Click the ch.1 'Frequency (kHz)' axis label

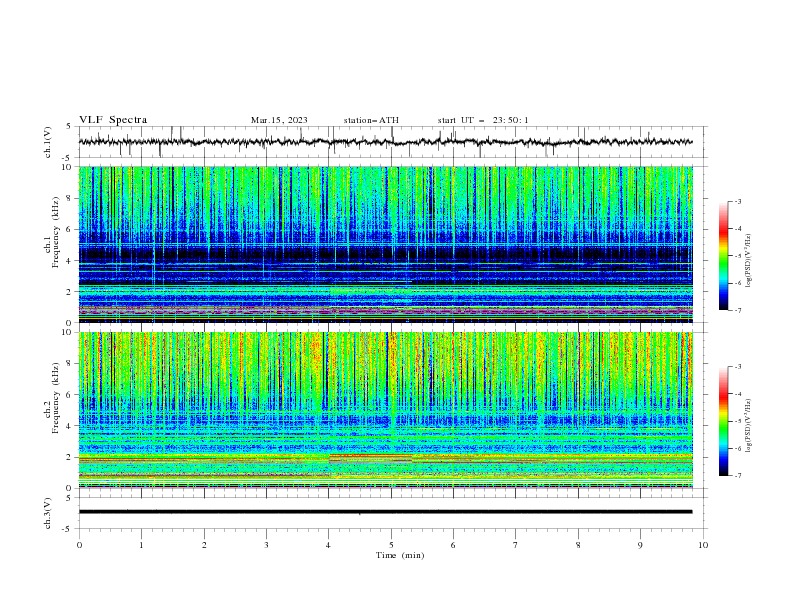click(x=55, y=232)
